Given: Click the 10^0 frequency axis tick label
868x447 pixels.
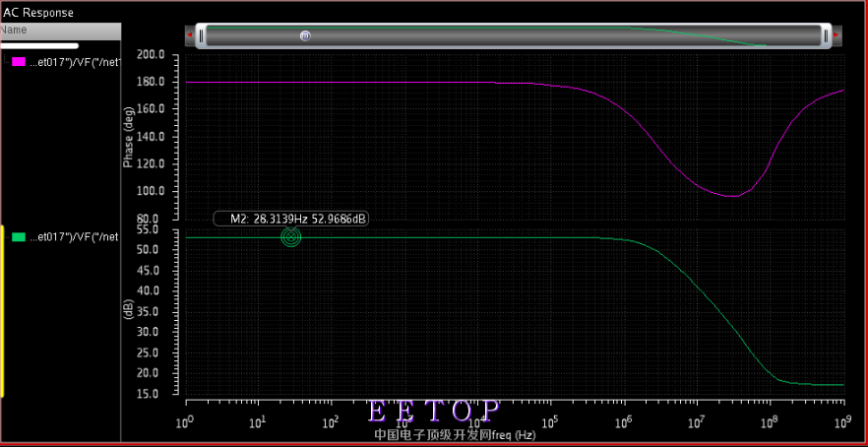Looking at the screenshot, I should click(x=184, y=423).
